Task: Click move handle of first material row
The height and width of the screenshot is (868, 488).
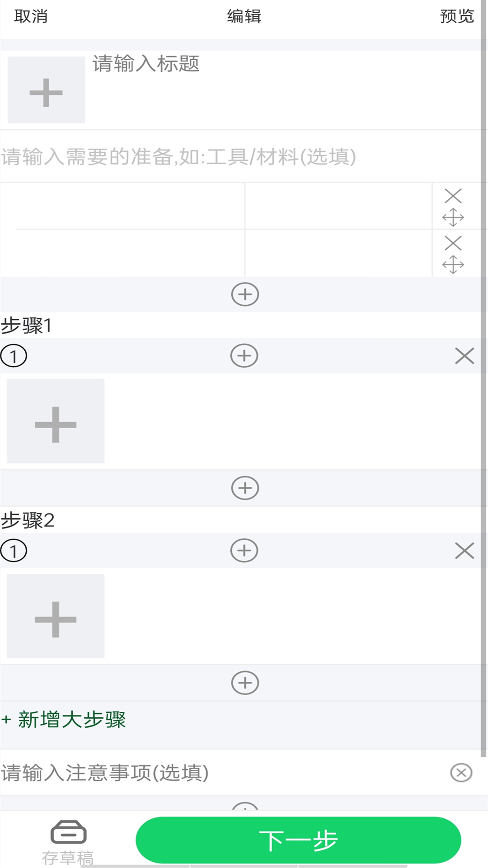Action: [x=453, y=217]
